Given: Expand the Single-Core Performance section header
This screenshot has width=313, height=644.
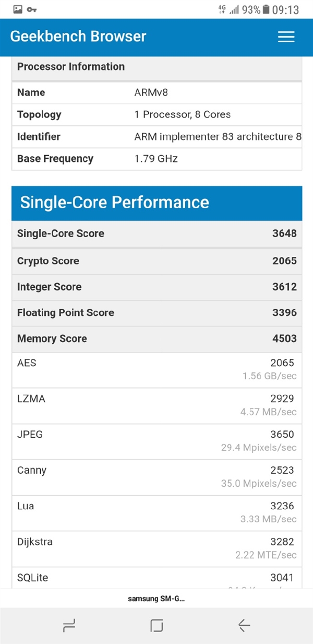Looking at the screenshot, I should 113,202.
